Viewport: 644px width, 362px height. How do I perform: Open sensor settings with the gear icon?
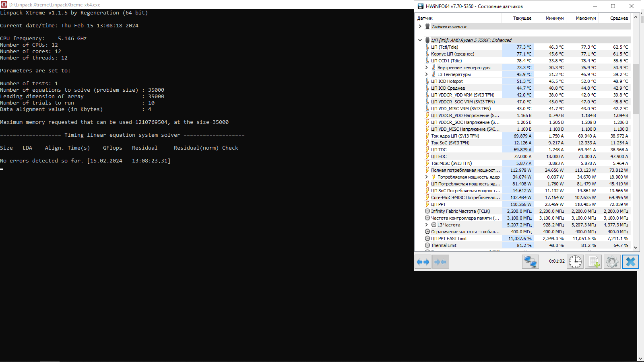[x=612, y=262]
